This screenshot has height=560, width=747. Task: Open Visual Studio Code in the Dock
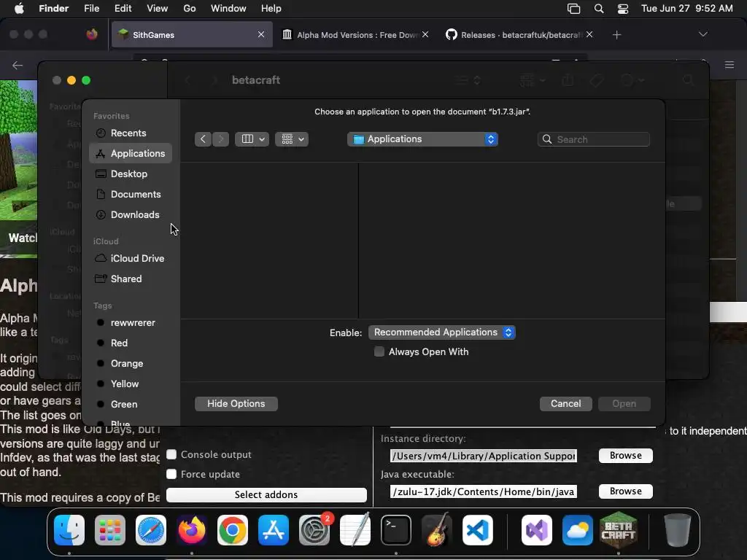(478, 530)
